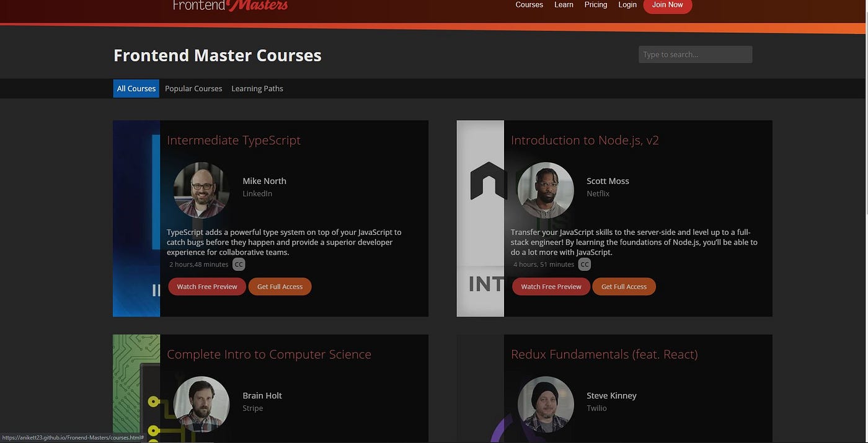The image size is (868, 443).
Task: Click Steve Kinney's profile picture
Action: pos(546,405)
